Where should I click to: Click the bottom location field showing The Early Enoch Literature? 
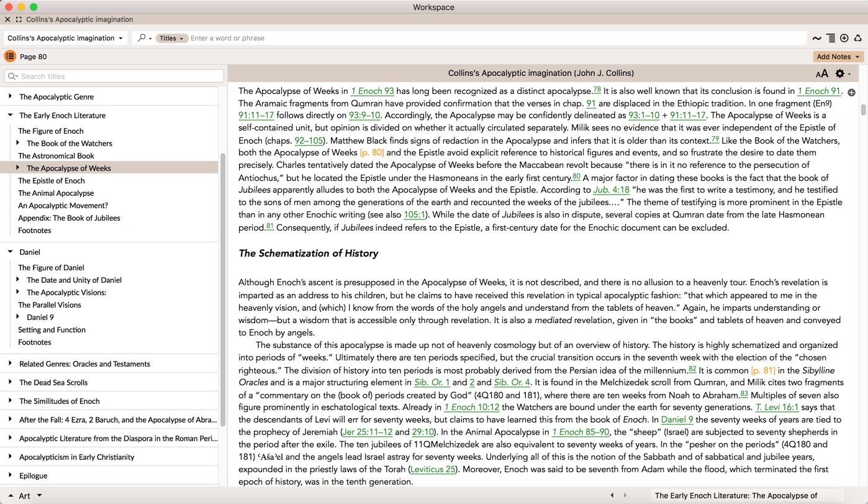747,495
